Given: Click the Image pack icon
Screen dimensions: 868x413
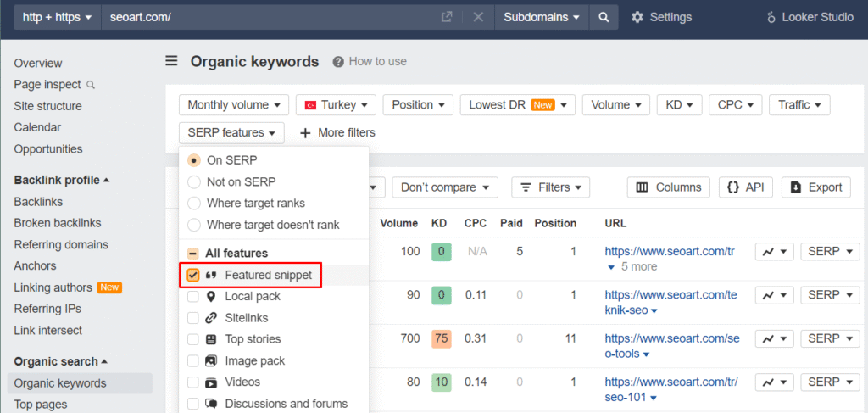Looking at the screenshot, I should [211, 361].
